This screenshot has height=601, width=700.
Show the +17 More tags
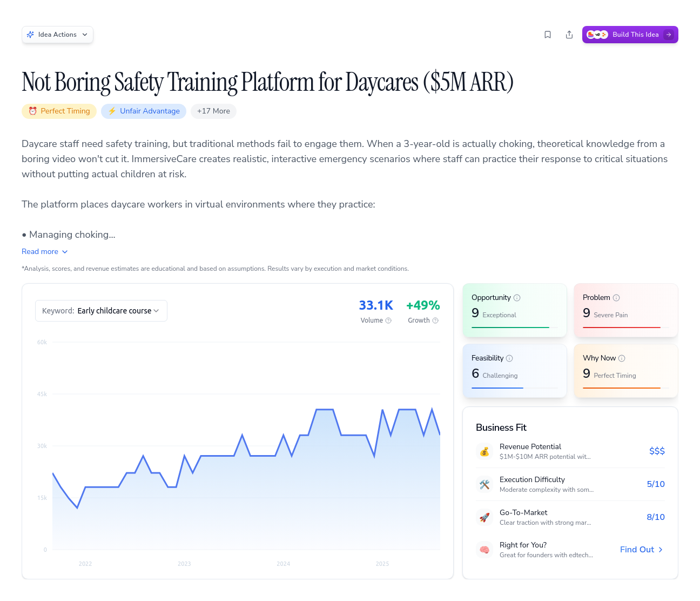tap(213, 111)
